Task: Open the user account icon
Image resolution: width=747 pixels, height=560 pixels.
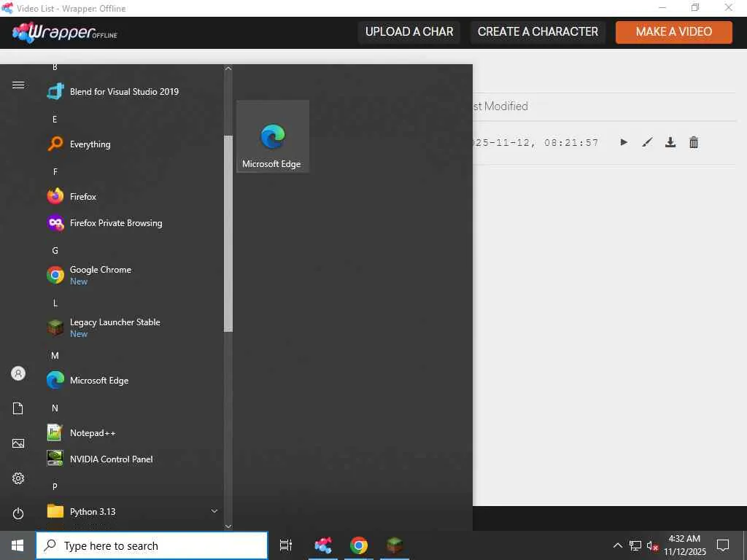Action: [18, 373]
